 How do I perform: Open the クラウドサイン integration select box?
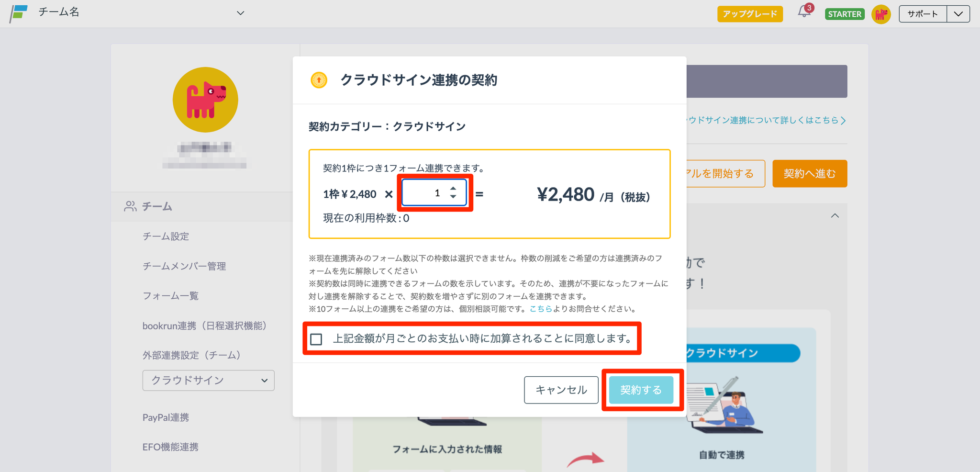[x=208, y=381]
